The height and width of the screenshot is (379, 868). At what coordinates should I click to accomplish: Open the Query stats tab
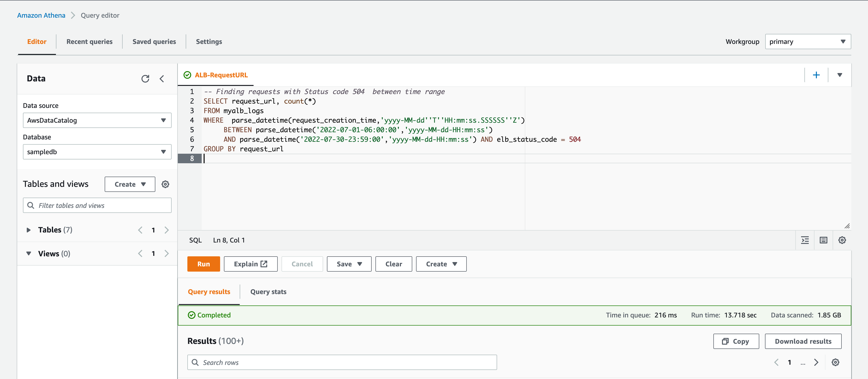(268, 292)
